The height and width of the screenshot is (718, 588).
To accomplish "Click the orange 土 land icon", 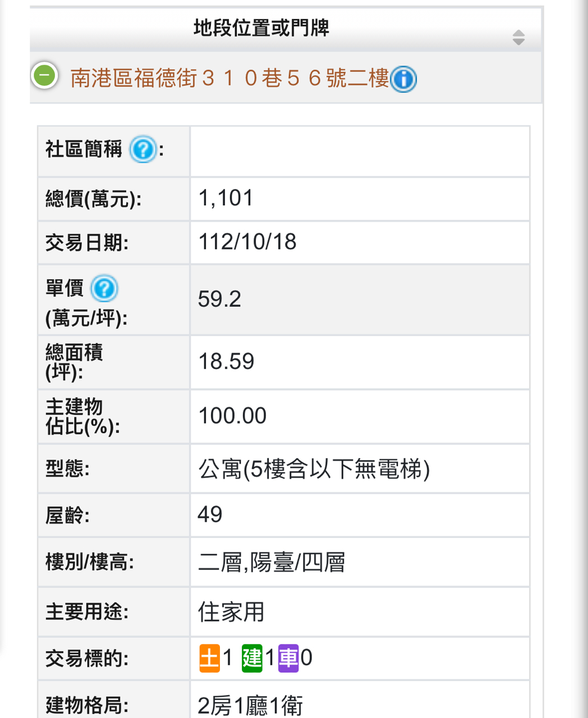I will click(209, 658).
